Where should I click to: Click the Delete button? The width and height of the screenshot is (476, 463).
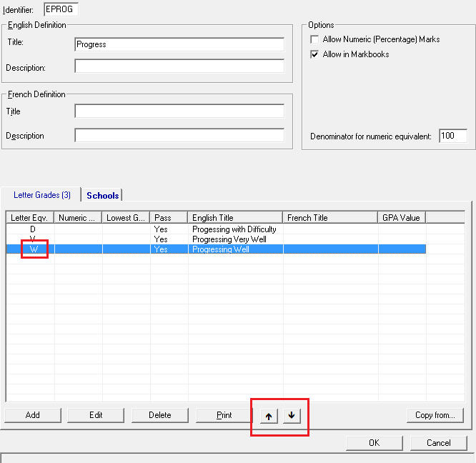pyautogui.click(x=160, y=415)
